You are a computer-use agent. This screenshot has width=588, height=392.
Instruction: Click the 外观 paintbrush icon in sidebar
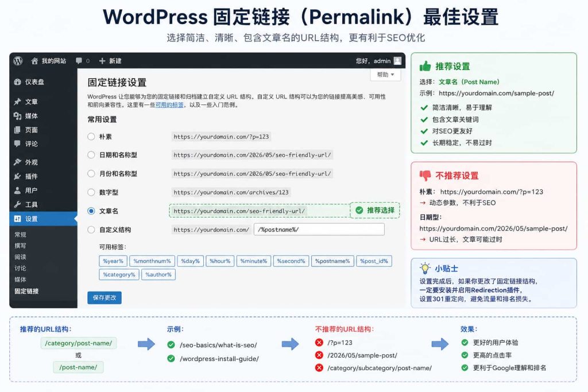[17, 162]
